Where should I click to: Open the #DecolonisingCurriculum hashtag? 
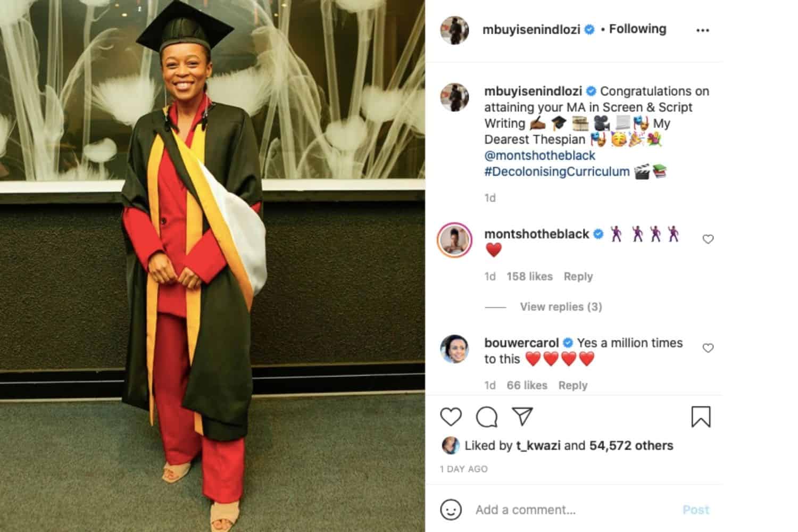pyautogui.click(x=557, y=171)
